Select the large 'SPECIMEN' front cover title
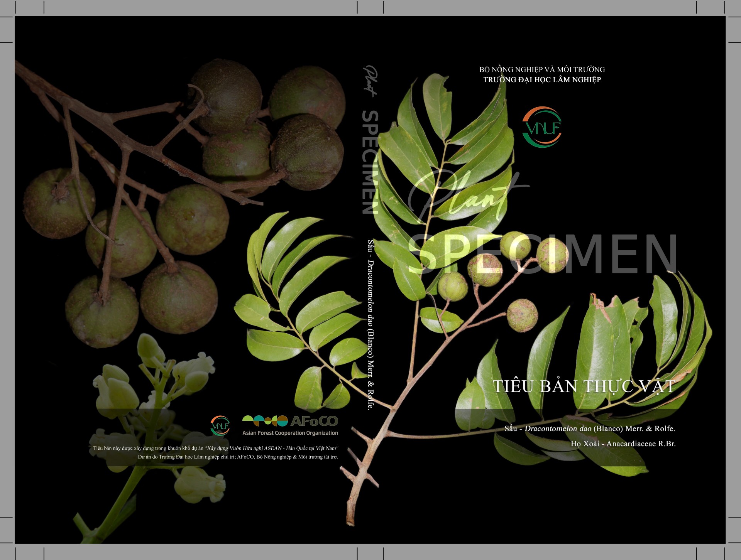The height and width of the screenshot is (560, 741). (543, 254)
